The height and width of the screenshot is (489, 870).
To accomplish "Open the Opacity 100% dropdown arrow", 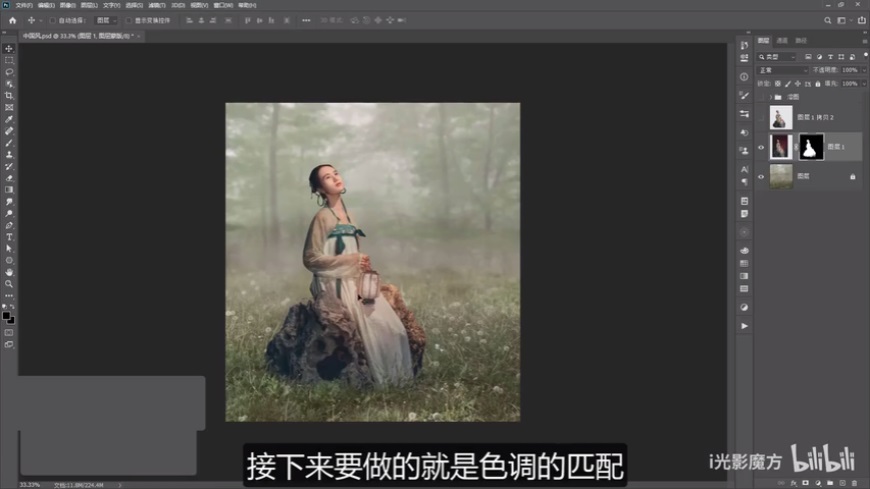I will pyautogui.click(x=864, y=70).
